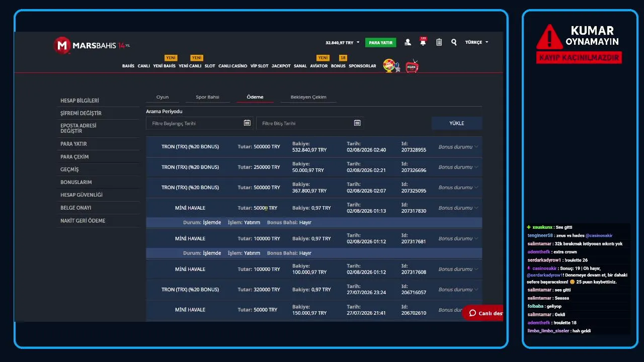Image resolution: width=644 pixels, height=362 pixels.
Task: Open the notifications bell
Action: click(423, 42)
